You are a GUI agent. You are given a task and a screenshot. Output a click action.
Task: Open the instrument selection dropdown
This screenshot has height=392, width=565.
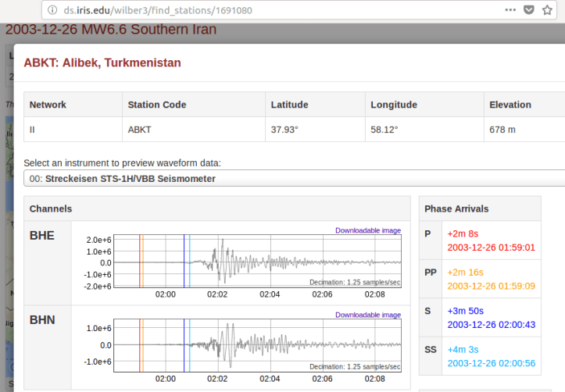coord(294,179)
